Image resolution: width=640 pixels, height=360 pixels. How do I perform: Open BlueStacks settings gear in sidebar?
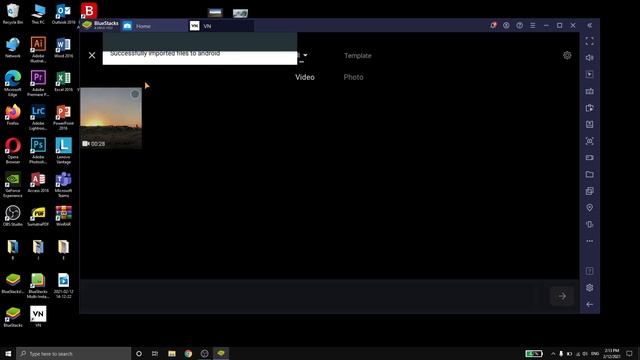[589, 288]
